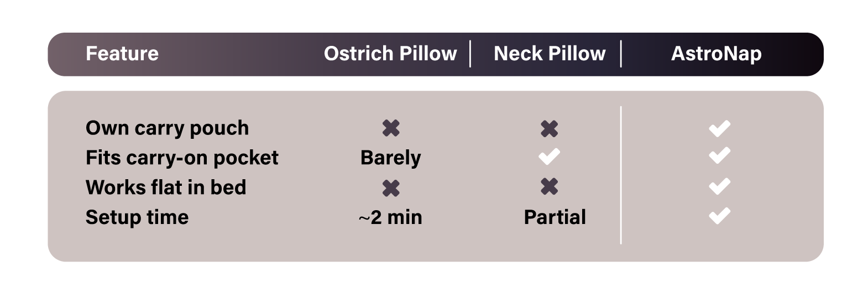868x297 pixels.
Task: Click the Barely value under Ostrich Pillow
Action: (391, 158)
